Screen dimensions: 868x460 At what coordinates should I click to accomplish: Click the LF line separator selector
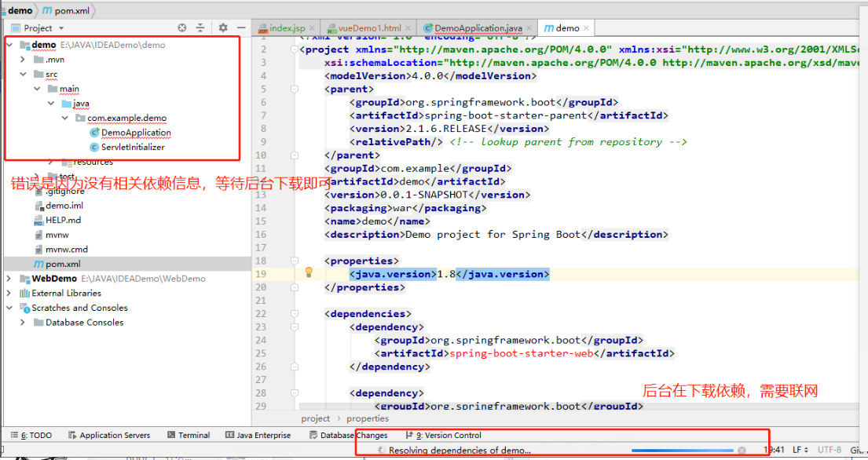[x=800, y=450]
